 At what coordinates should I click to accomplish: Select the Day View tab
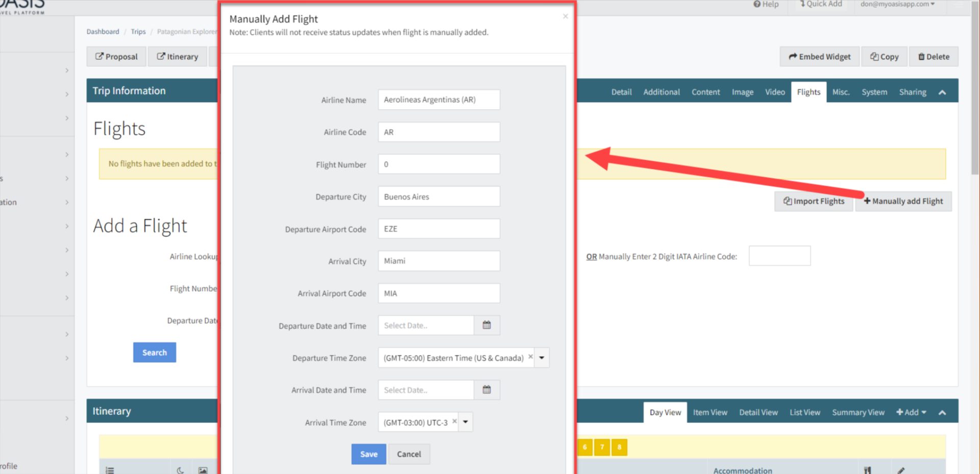665,412
